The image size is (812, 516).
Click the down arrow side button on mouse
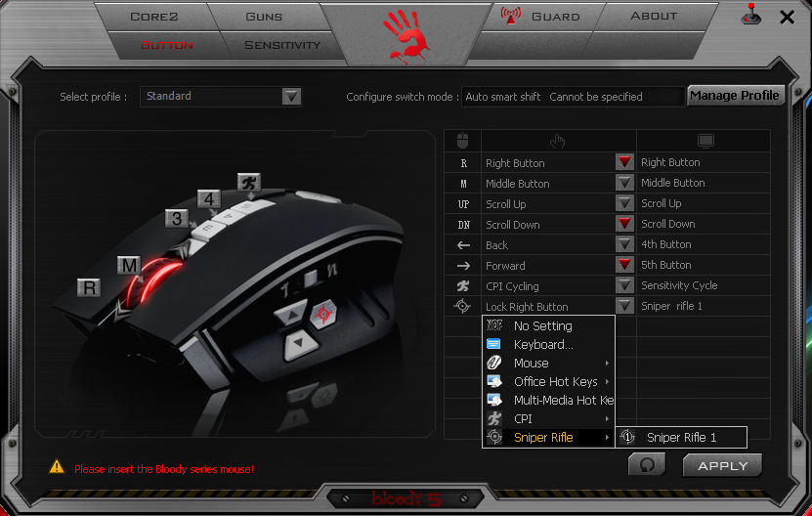pos(299,344)
